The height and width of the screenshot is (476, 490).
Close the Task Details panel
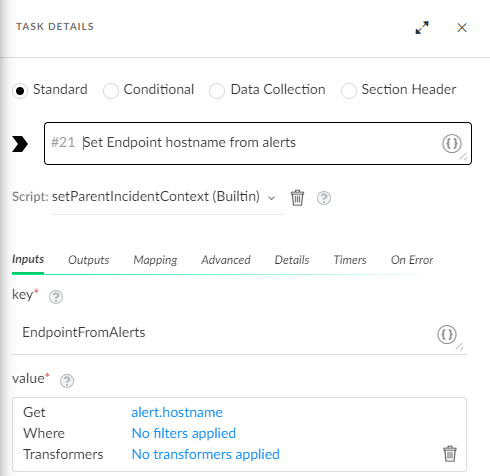462,28
